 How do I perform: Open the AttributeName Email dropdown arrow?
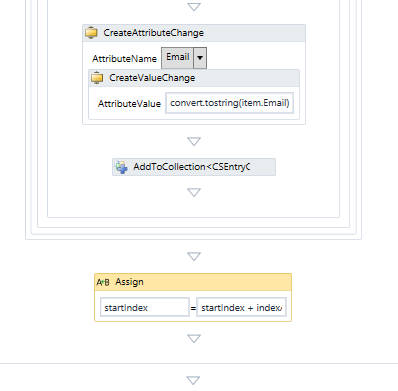pos(200,58)
